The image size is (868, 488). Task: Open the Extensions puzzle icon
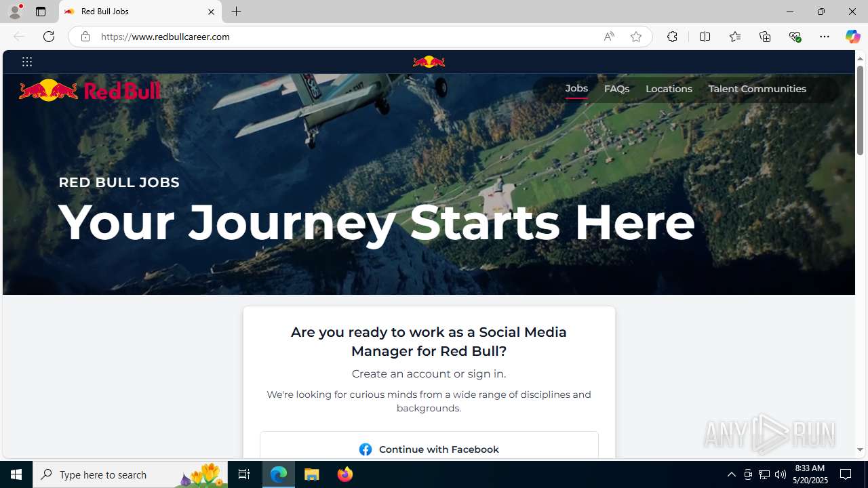click(x=672, y=37)
